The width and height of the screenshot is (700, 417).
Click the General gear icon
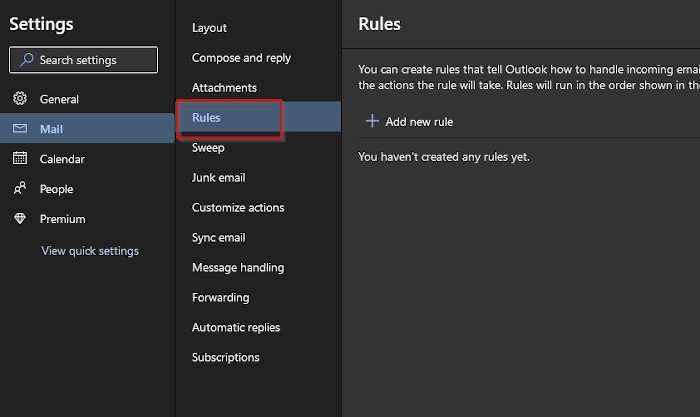click(19, 99)
